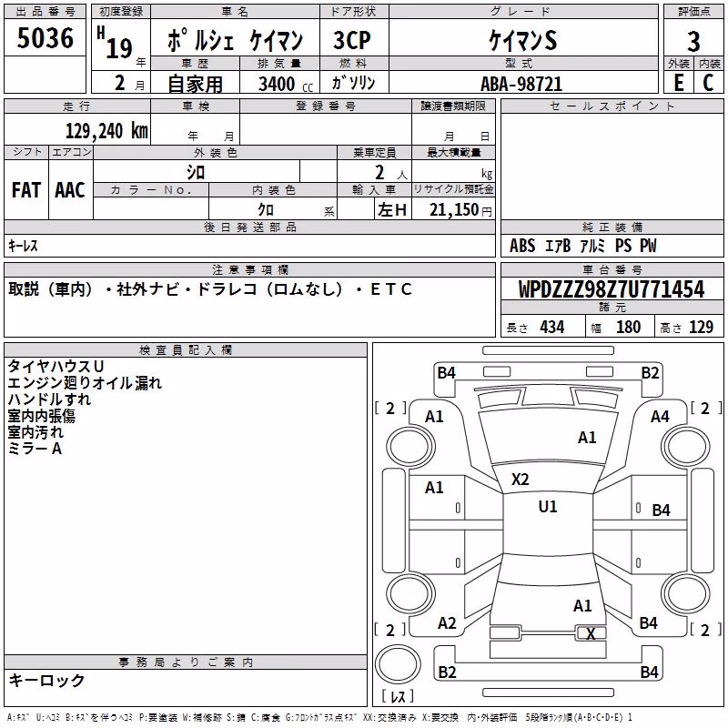The image size is (728, 728).
Task: Click the equipment list ABS エアB アルミ PS PW
Action: click(582, 246)
